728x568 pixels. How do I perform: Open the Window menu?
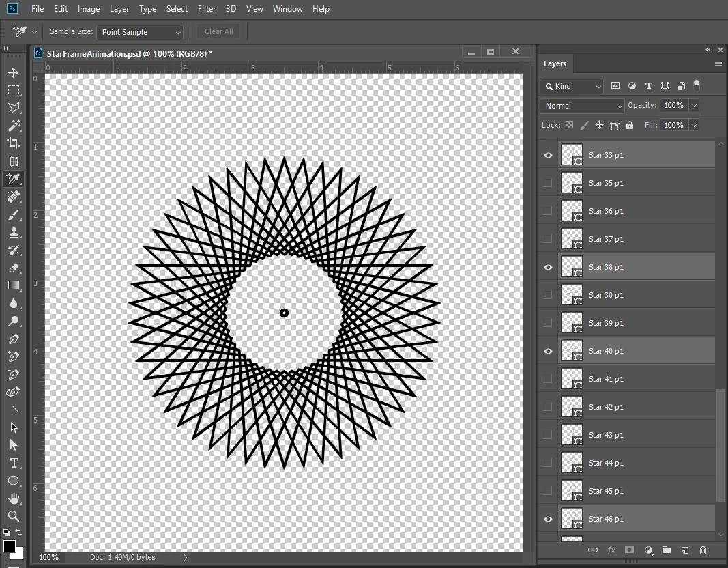tap(287, 9)
